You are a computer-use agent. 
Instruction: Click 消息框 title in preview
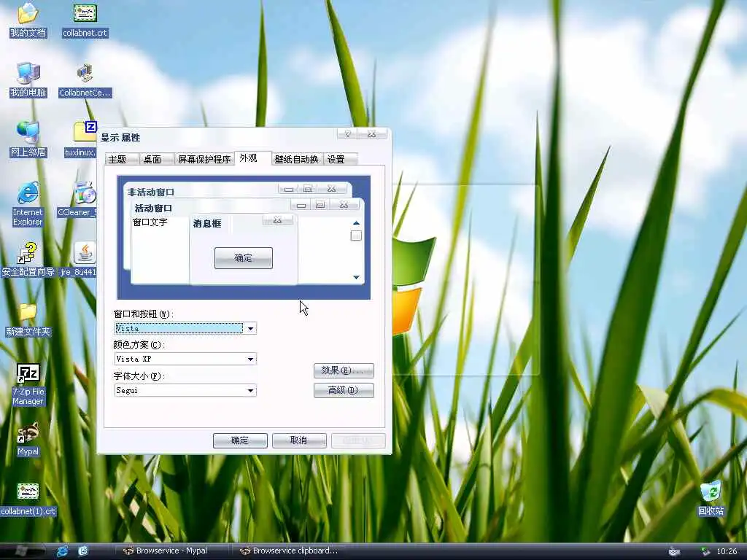click(207, 224)
